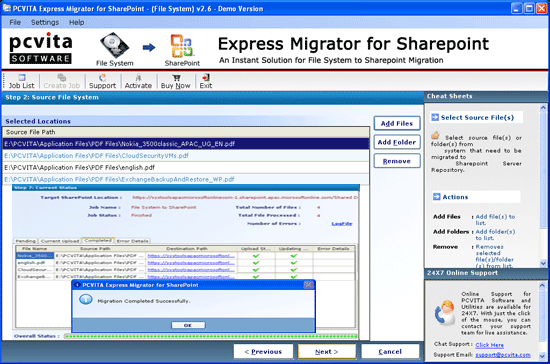Go to Next step
The image size is (550, 364).
pos(327,351)
